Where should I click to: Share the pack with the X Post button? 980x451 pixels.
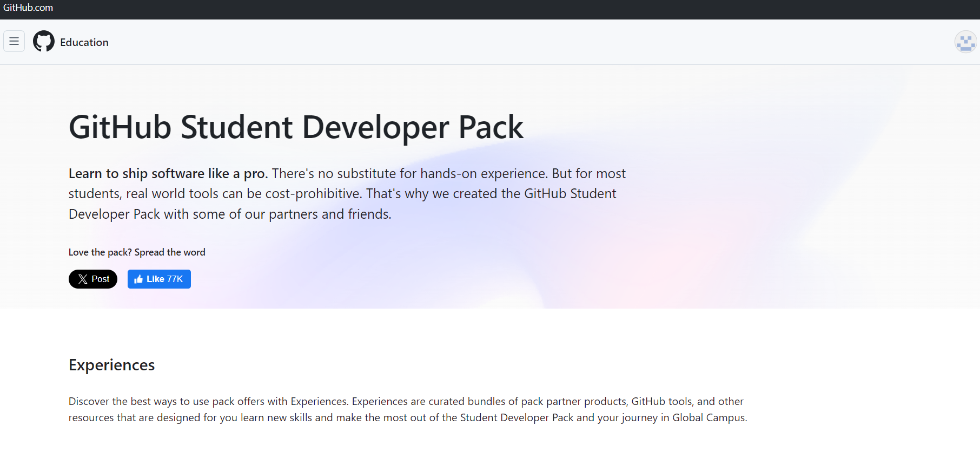click(93, 279)
